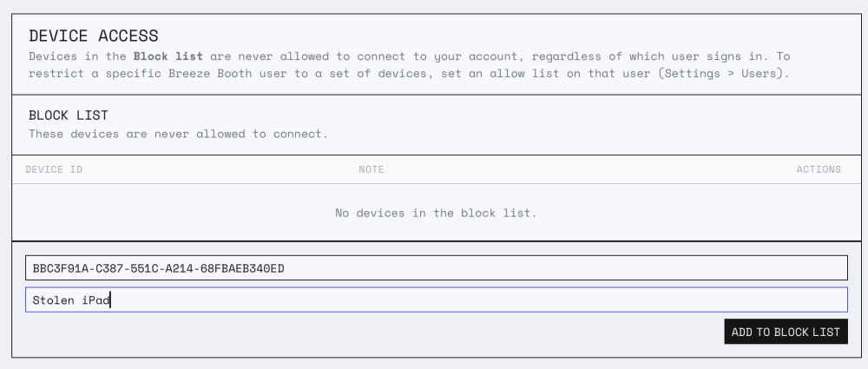
Task: Select the ACTIONS column header
Action: click(819, 169)
